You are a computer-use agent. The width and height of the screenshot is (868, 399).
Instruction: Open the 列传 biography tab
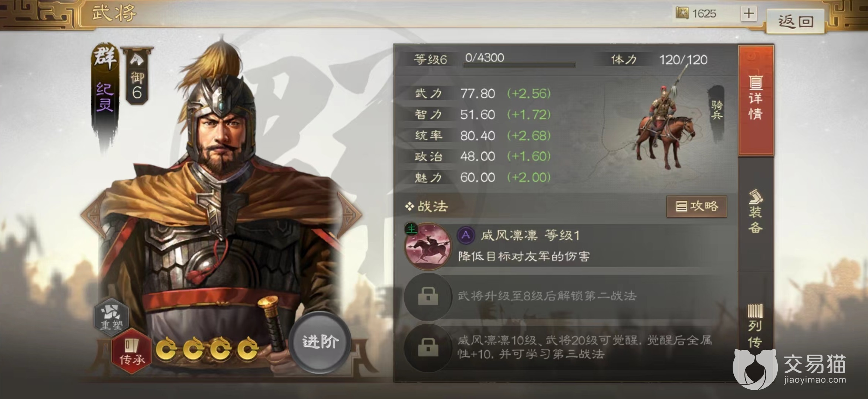click(x=756, y=325)
